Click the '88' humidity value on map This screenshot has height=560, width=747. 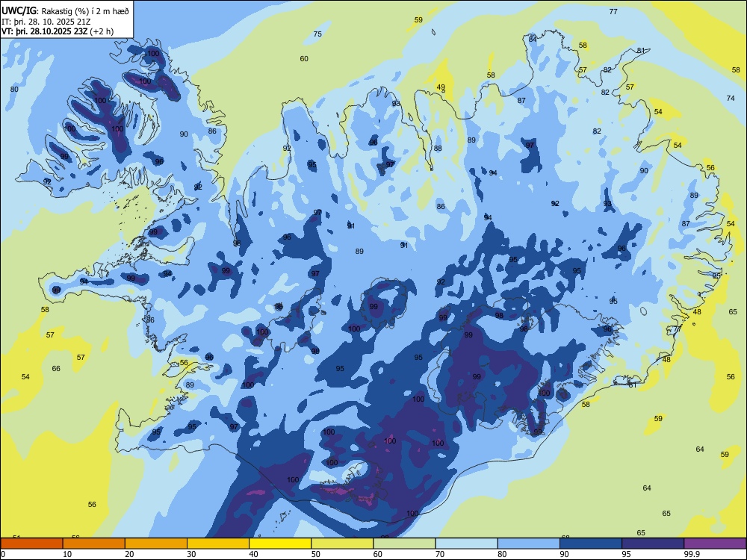click(x=438, y=148)
